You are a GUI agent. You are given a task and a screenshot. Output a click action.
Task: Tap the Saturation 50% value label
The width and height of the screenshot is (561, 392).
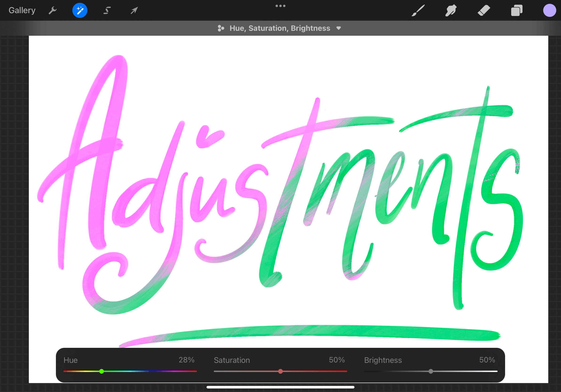coord(336,360)
